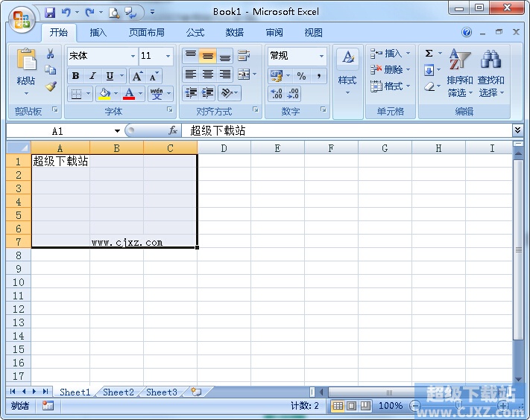Click the Format Painter brush icon
The width and height of the screenshot is (530, 420).
(51, 86)
